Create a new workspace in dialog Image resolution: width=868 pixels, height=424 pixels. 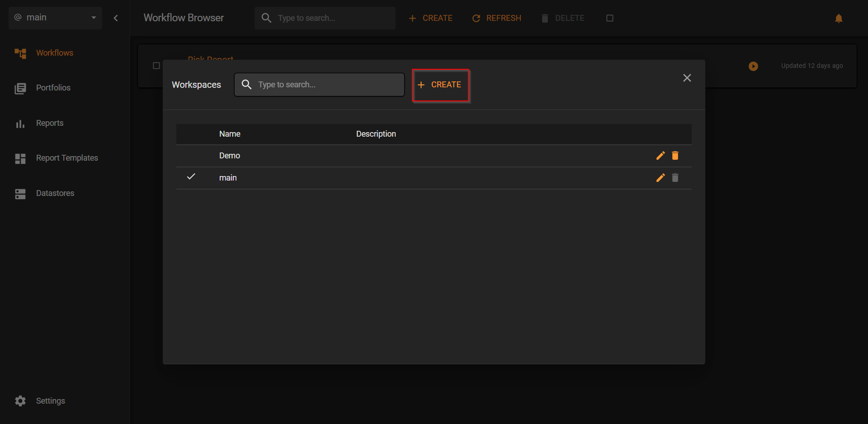[441, 85]
